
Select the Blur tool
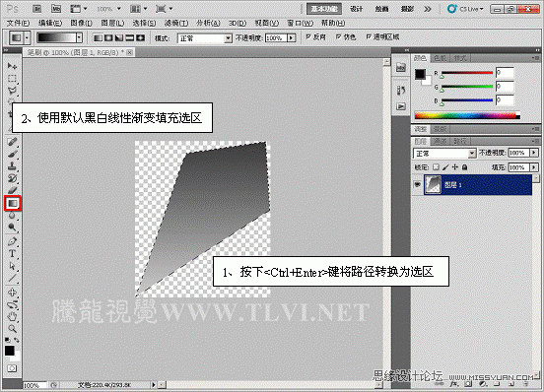[12, 216]
